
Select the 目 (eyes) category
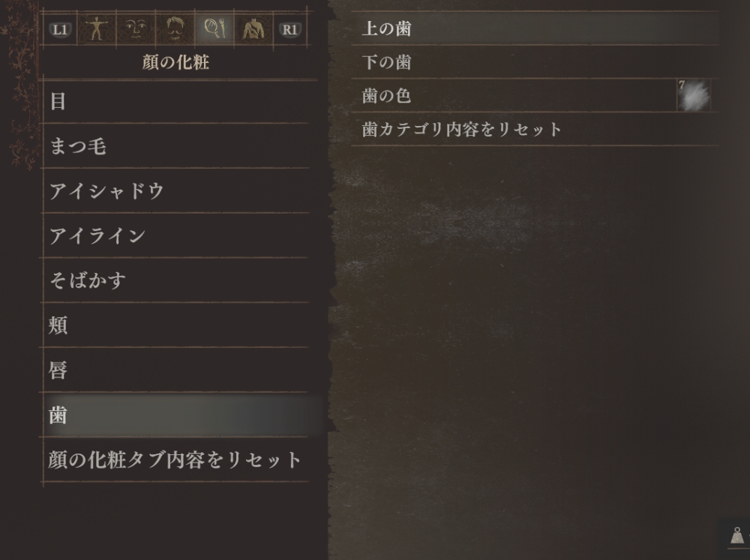pyautogui.click(x=175, y=101)
